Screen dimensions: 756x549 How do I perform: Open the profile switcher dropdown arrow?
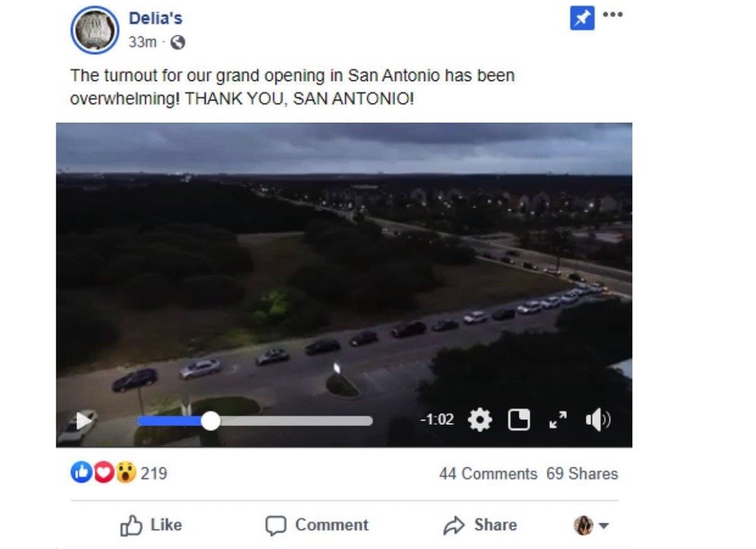coord(603,525)
